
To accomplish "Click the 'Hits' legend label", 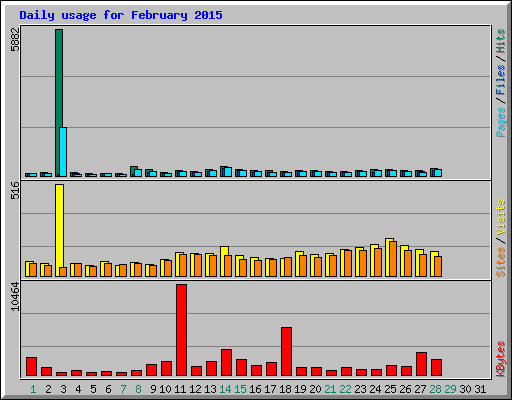I will point(500,41).
